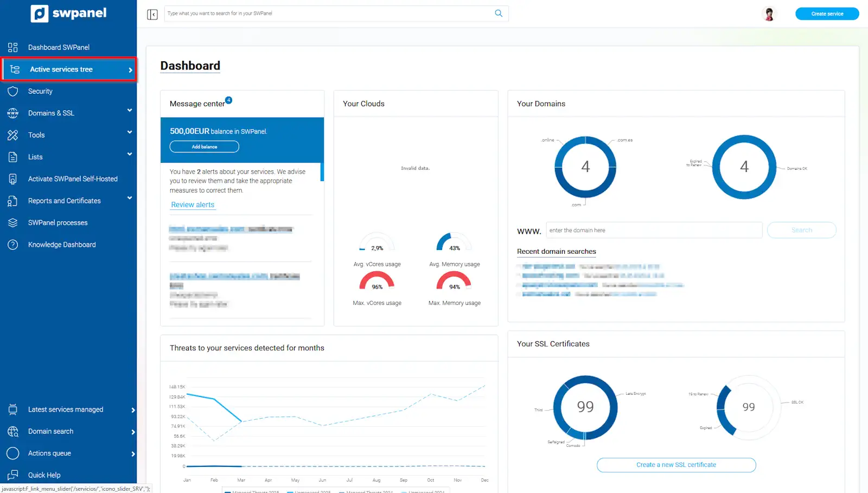
Task: Open SWPanel processes layers icon
Action: click(x=13, y=223)
